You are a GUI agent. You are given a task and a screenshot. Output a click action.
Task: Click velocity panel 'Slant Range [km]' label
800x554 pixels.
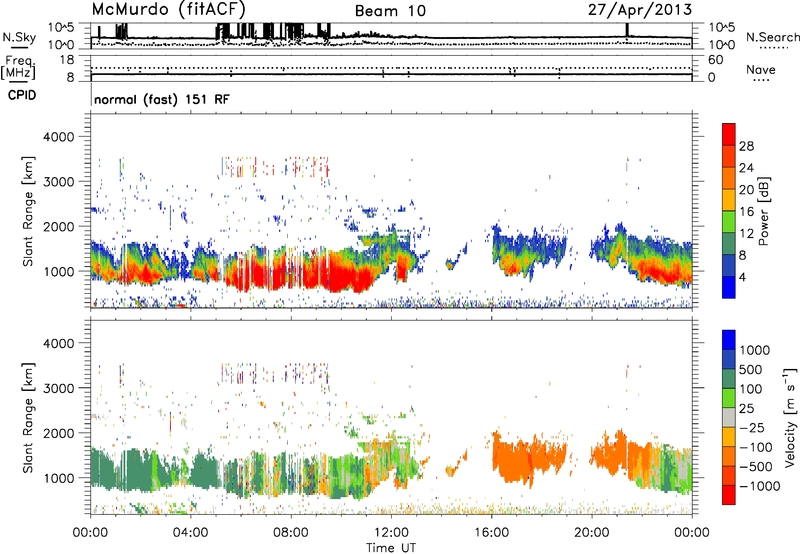pos(28,418)
